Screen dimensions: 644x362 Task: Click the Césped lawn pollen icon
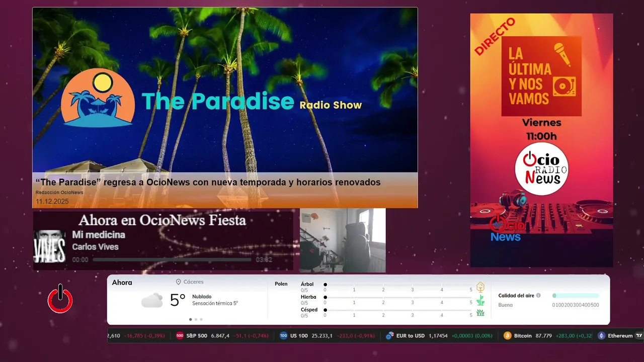tap(480, 313)
